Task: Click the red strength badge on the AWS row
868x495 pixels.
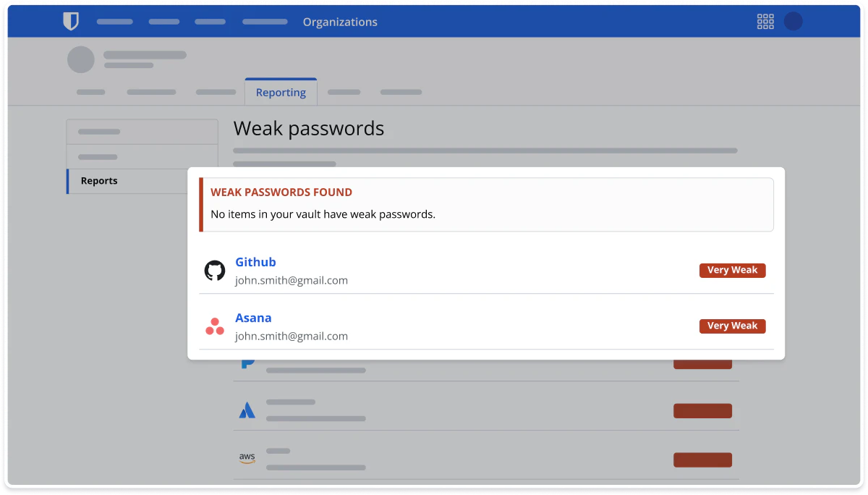Action: [702, 460]
